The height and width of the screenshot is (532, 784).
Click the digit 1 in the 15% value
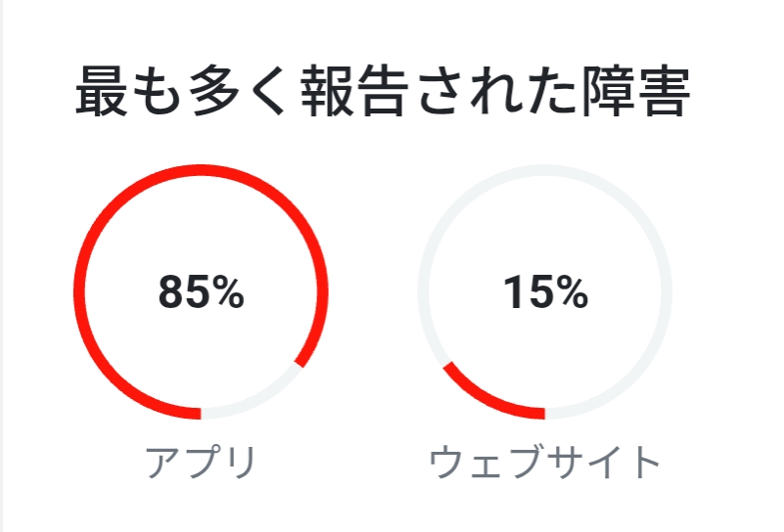[515, 292]
